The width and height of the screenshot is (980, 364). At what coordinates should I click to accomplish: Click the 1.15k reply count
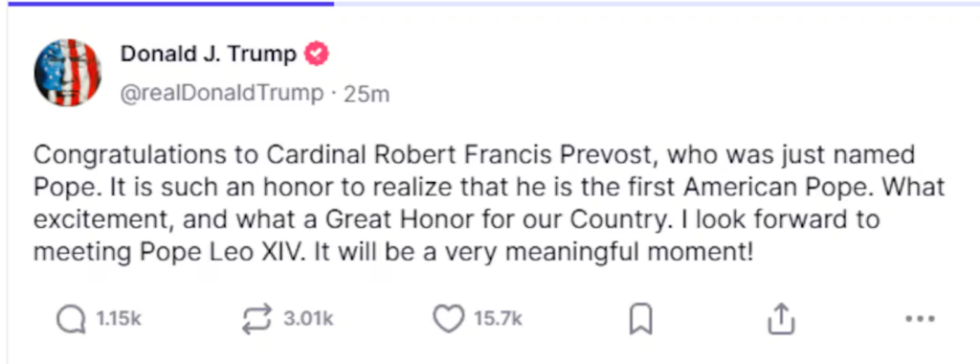tap(119, 319)
